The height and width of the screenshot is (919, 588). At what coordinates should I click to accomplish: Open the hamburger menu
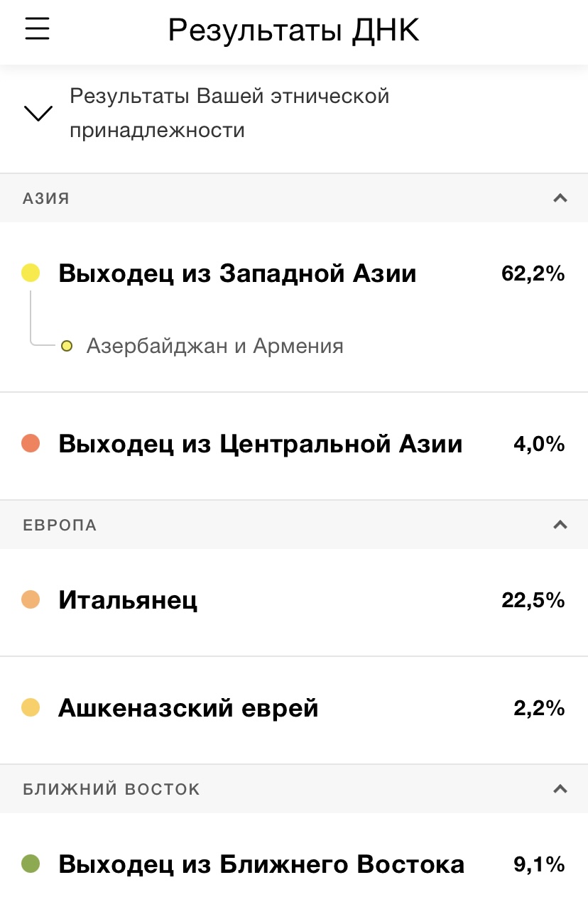pyautogui.click(x=37, y=29)
